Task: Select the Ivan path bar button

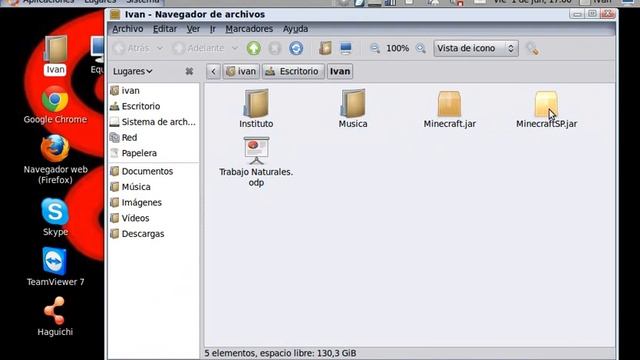Action: tap(340, 71)
